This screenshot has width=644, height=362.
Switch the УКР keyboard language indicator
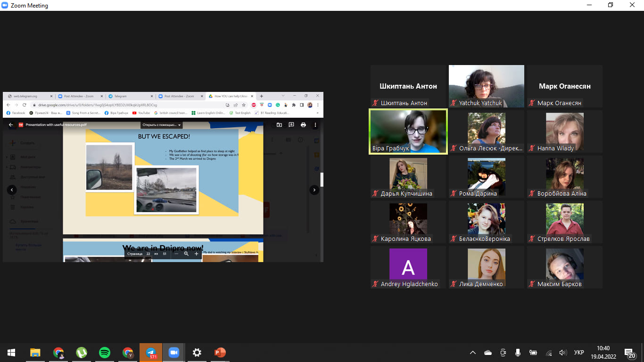pos(579,353)
